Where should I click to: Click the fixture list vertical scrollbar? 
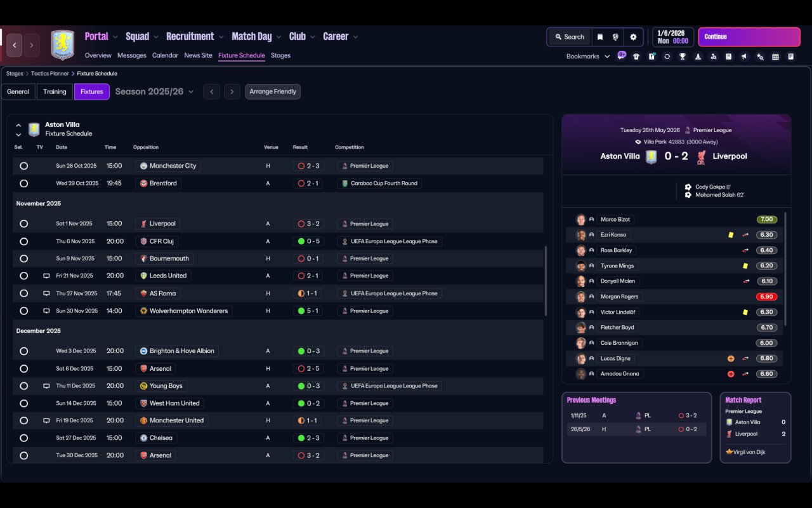(x=545, y=281)
